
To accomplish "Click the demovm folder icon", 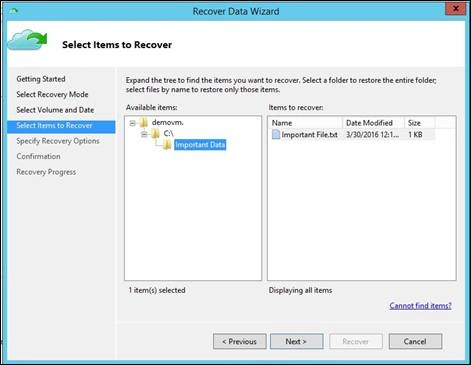I will [144, 122].
